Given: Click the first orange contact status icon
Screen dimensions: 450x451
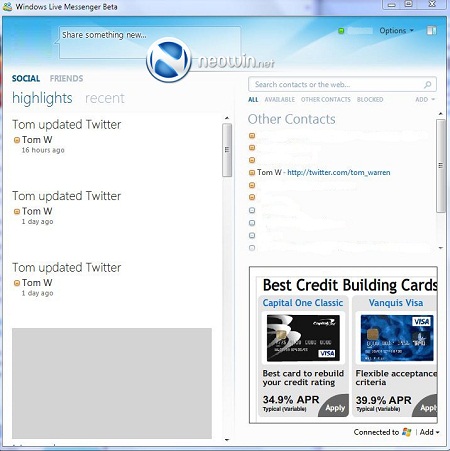Looking at the screenshot, I should coord(252,136).
